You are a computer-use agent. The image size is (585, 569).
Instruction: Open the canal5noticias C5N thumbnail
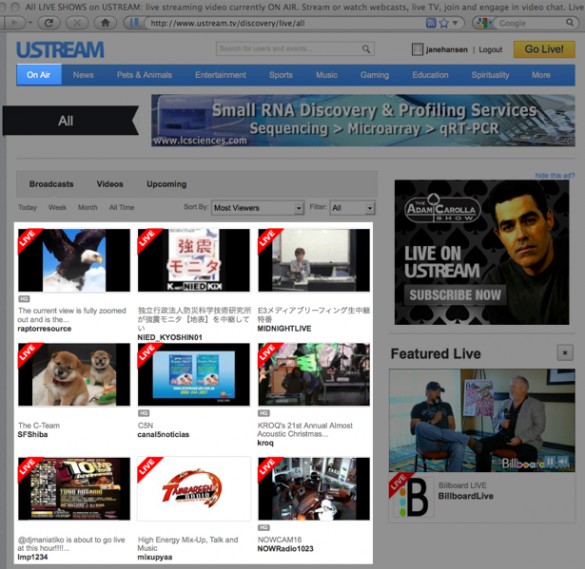[194, 375]
